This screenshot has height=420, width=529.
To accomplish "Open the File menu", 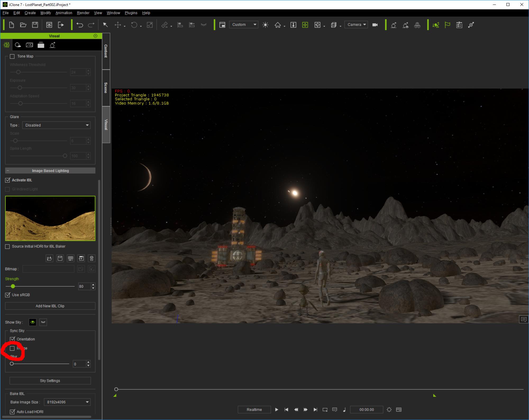I will 6,13.
